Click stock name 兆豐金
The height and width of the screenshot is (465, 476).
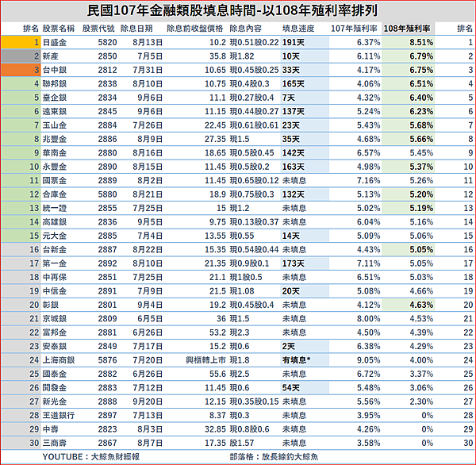[54, 139]
